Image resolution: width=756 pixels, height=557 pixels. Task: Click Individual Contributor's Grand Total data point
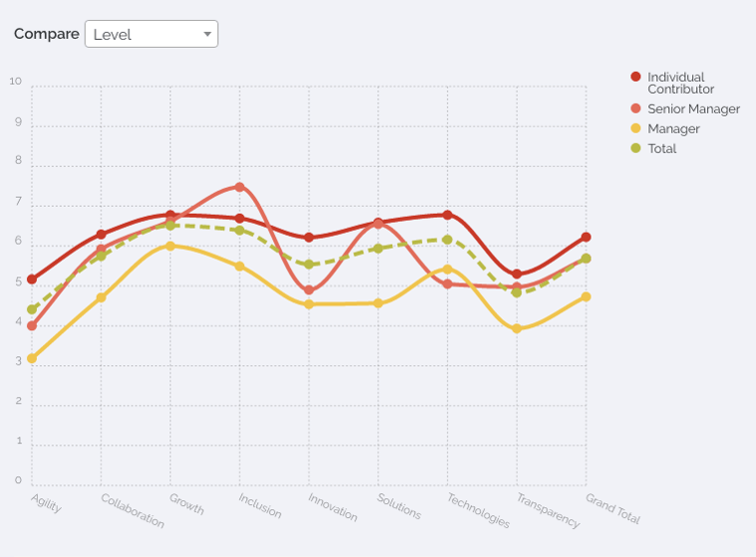(x=586, y=238)
